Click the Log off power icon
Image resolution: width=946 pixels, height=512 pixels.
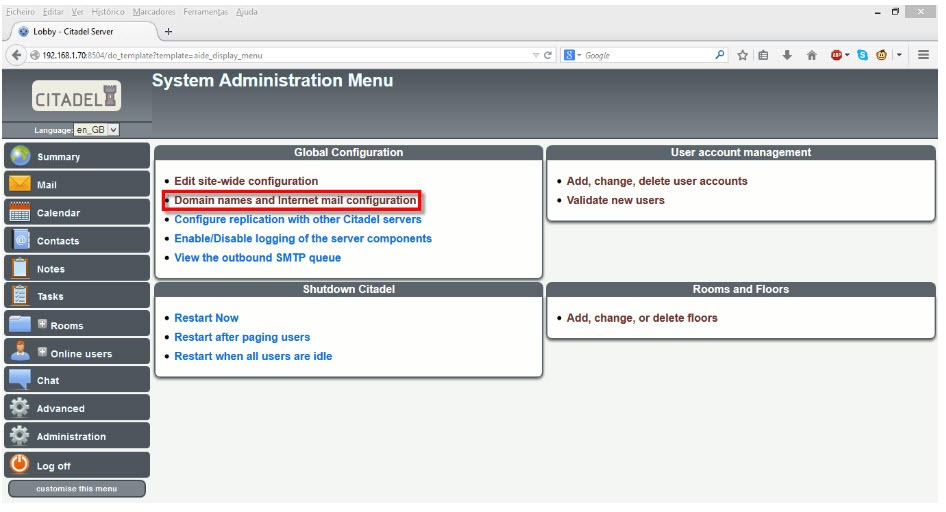pos(20,465)
